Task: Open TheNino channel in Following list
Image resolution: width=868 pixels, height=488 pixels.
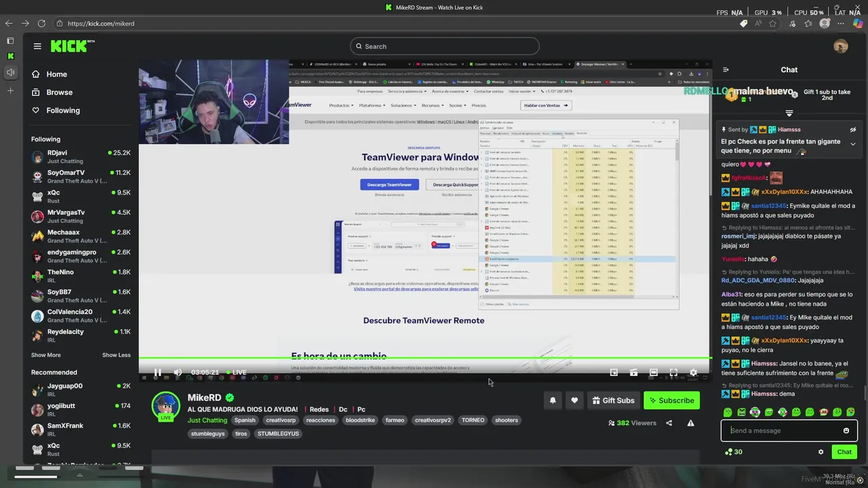Action: pos(81,276)
